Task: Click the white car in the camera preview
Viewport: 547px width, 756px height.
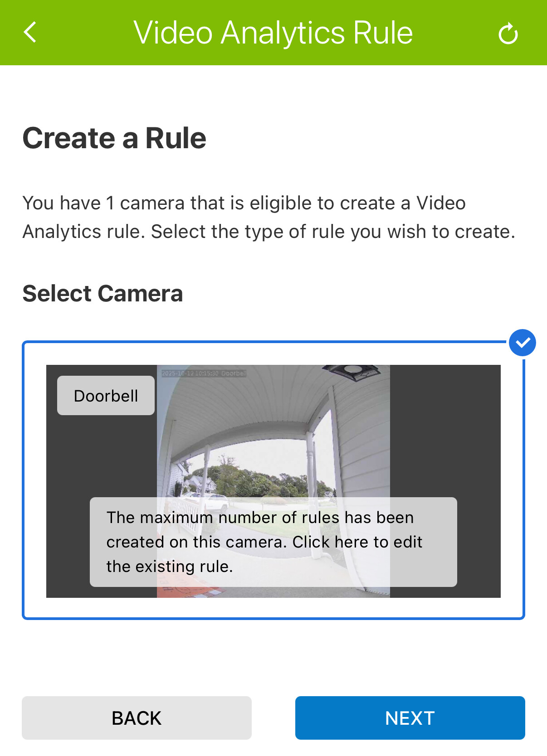Action: 217,502
